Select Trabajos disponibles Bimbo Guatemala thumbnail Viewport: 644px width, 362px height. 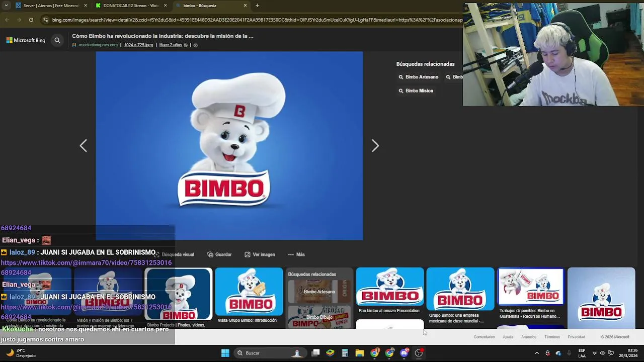531,287
